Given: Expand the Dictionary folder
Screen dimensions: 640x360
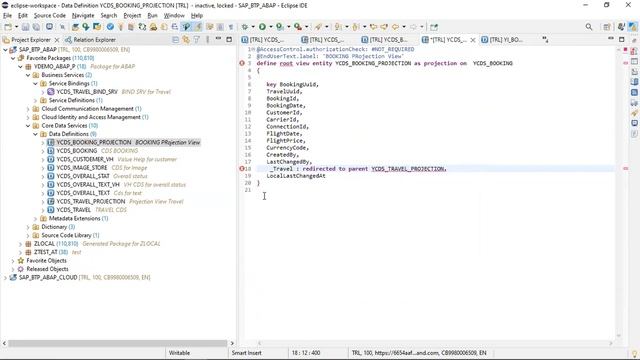Looking at the screenshot, I should pyautogui.click(x=28, y=227).
